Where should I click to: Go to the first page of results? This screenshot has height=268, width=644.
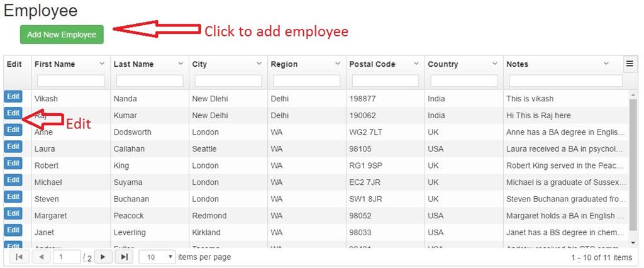pyautogui.click(x=18, y=257)
